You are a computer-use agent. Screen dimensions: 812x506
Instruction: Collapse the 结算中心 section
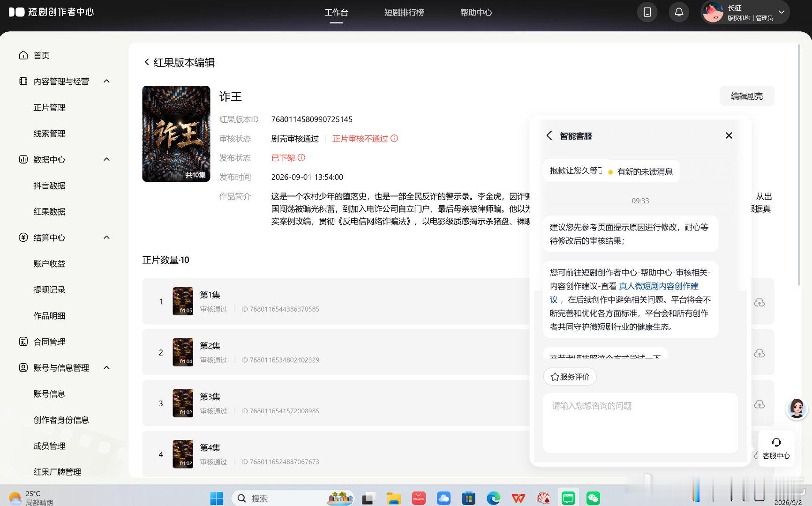(x=106, y=238)
